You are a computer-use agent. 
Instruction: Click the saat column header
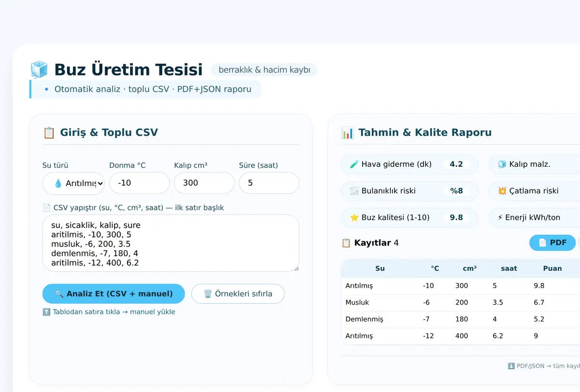point(509,268)
